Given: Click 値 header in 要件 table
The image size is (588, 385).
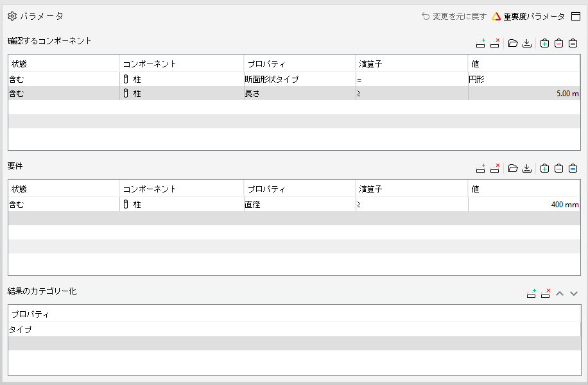Looking at the screenshot, I should 524,189.
